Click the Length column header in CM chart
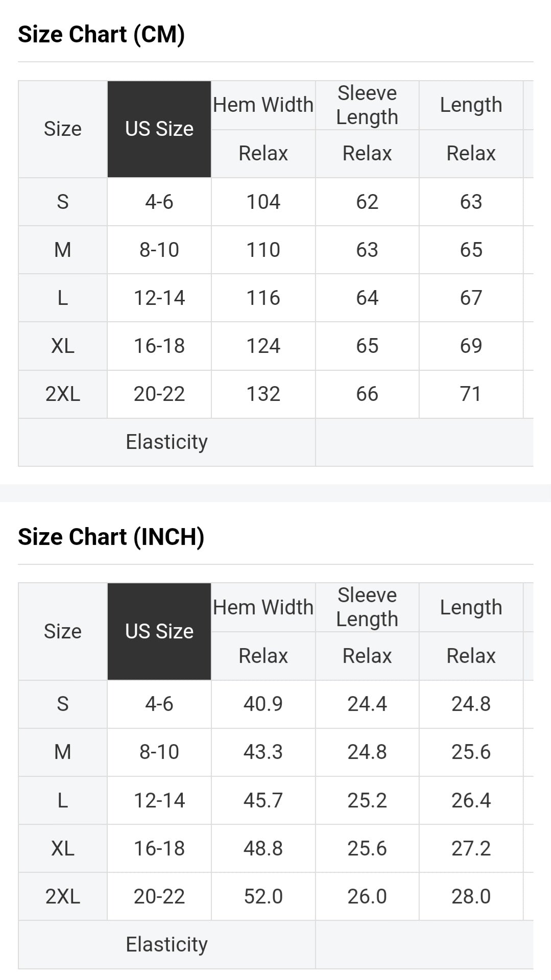The height and width of the screenshot is (980, 551). click(x=471, y=105)
